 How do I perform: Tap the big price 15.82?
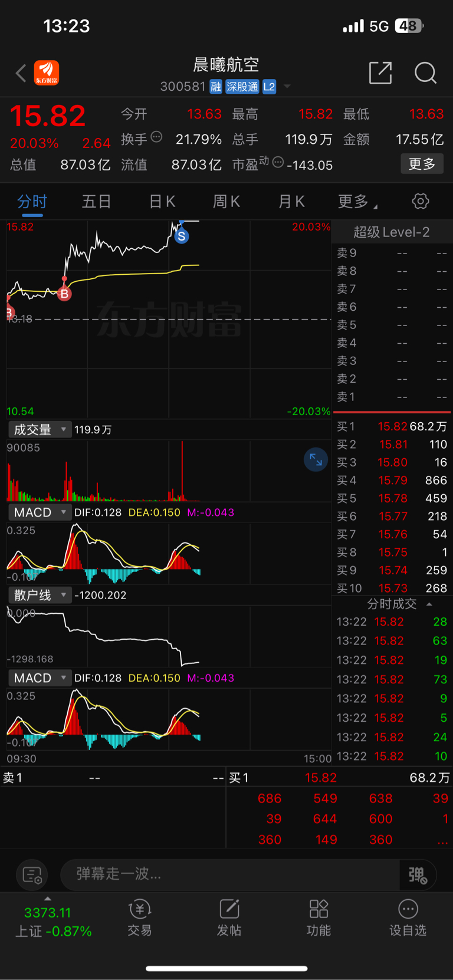(48, 116)
